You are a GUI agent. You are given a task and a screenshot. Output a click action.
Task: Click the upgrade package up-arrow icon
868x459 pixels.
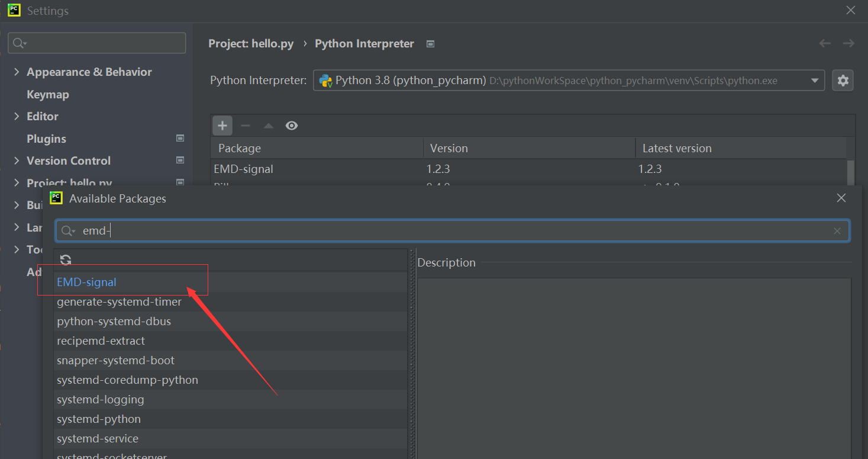[x=269, y=126]
